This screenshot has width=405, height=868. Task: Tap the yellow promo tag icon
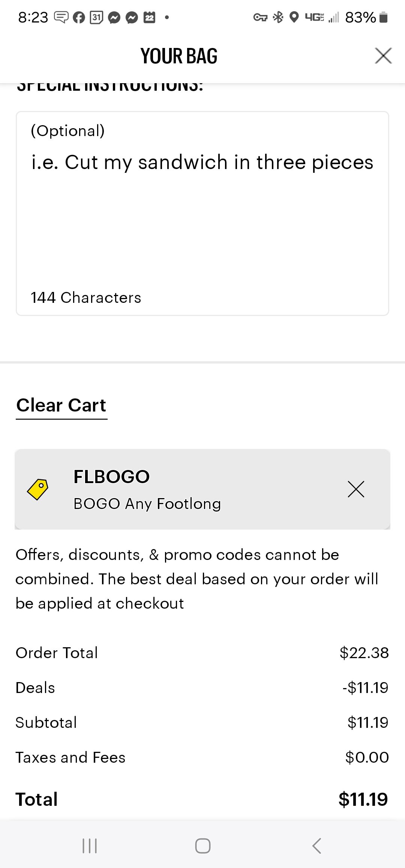pos(37,489)
